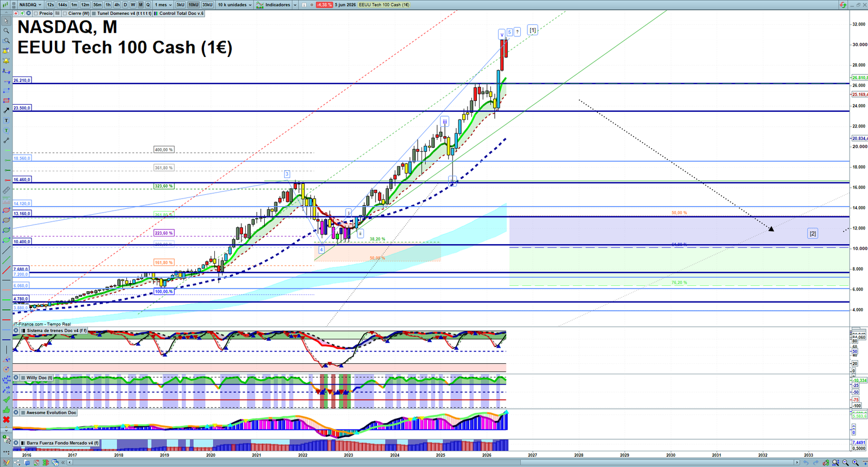The height and width of the screenshot is (467, 868).
Task: Toggle the Cierre (W) checkbox
Action: (x=65, y=13)
